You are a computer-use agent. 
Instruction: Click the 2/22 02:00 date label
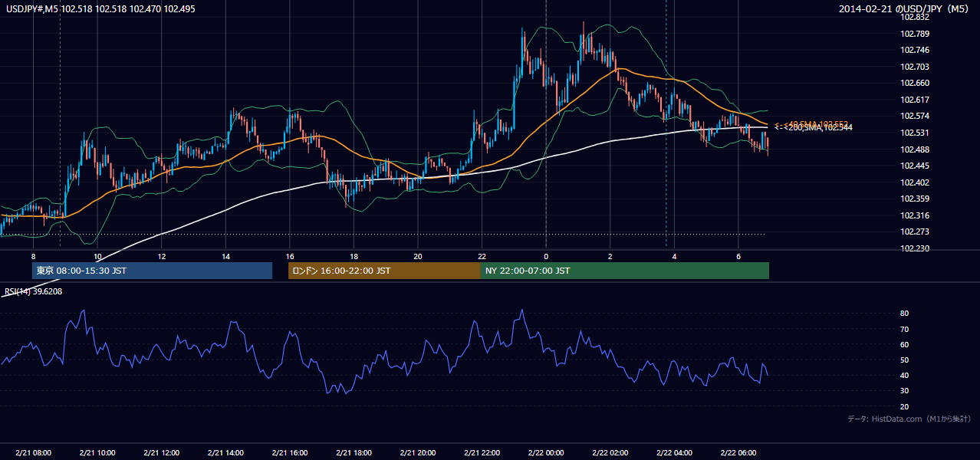coord(610,453)
